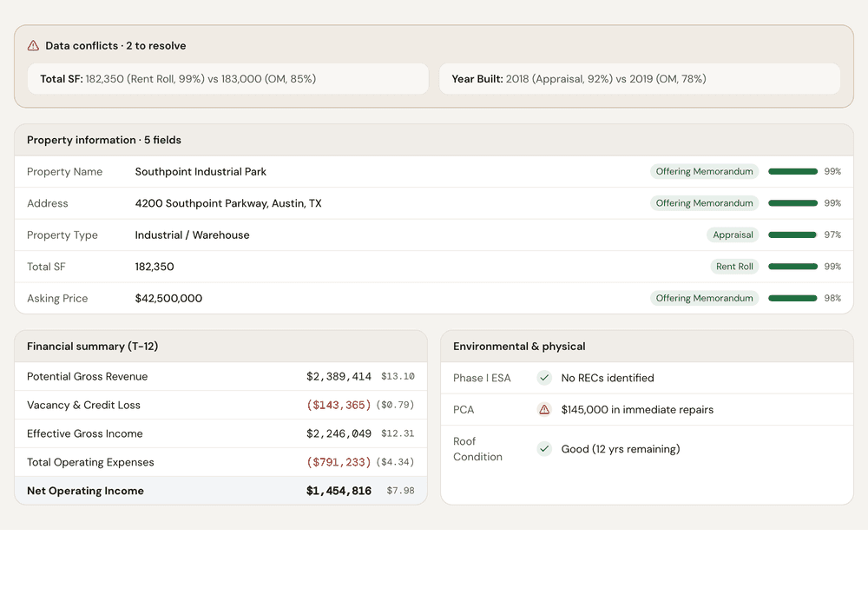The width and height of the screenshot is (868, 608).
Task: Click the 98% confidence percentage
Action: coord(832,298)
